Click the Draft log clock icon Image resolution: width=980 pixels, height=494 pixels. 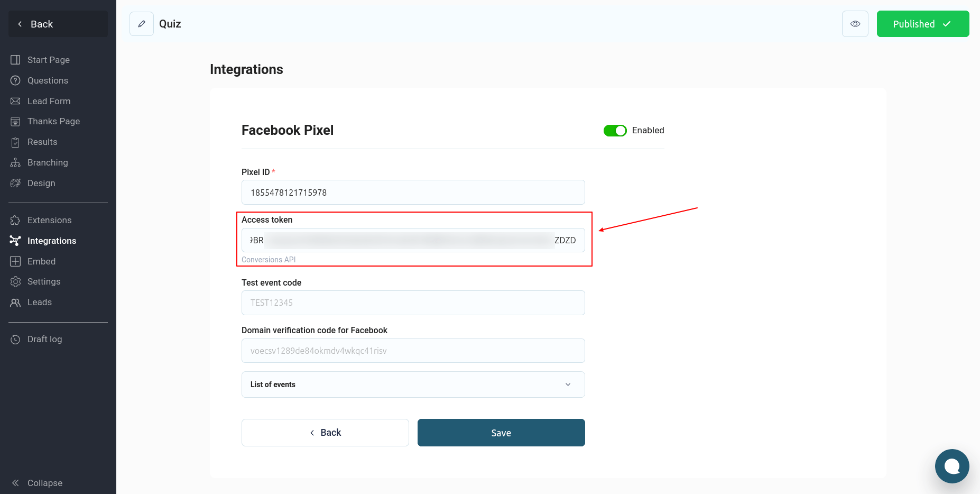coord(15,339)
